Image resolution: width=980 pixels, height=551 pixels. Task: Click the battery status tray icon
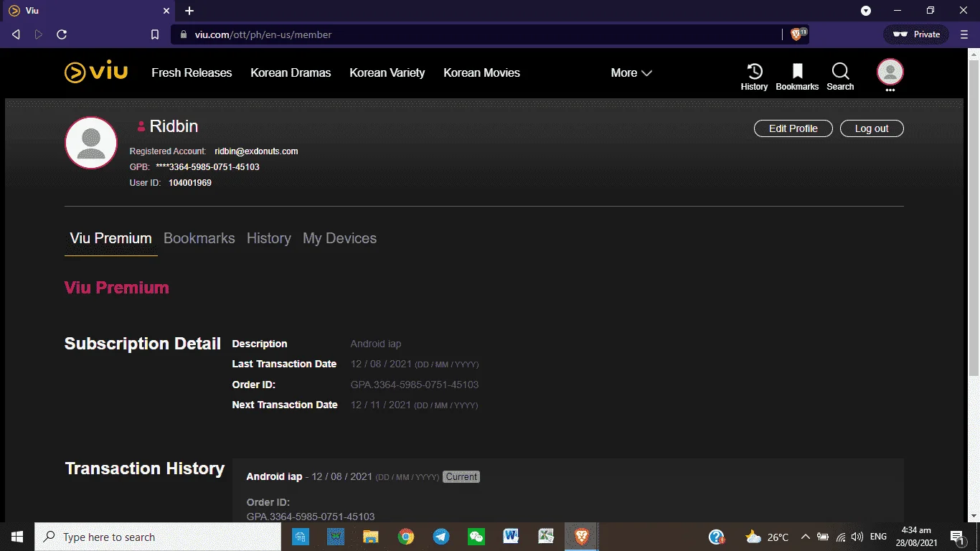(x=823, y=537)
